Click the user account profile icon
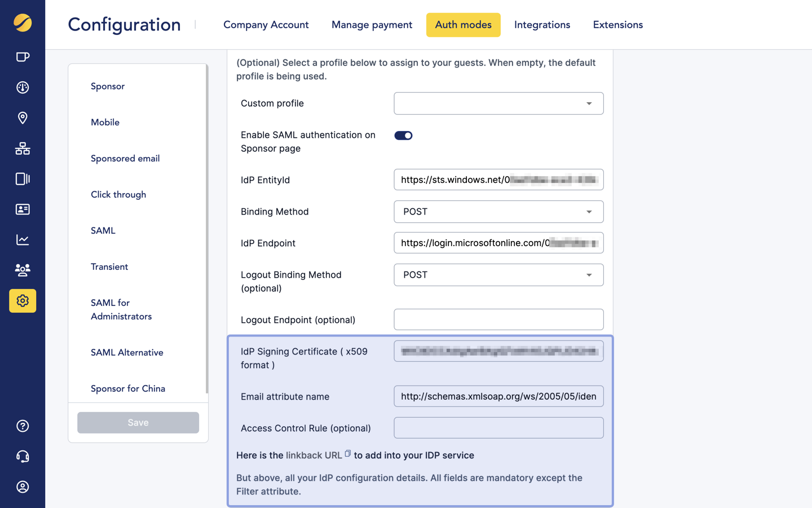Viewport: 812px width, 508px height. click(x=23, y=487)
